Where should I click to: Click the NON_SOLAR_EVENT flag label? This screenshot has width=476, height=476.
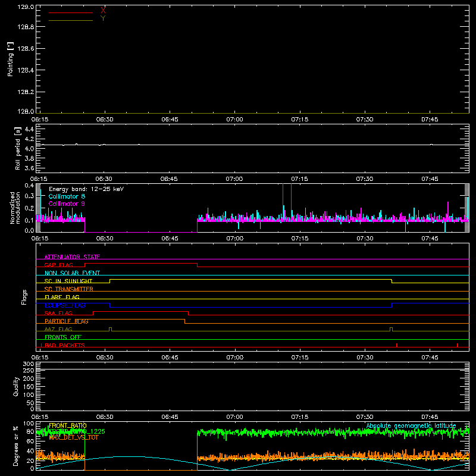tap(72, 273)
